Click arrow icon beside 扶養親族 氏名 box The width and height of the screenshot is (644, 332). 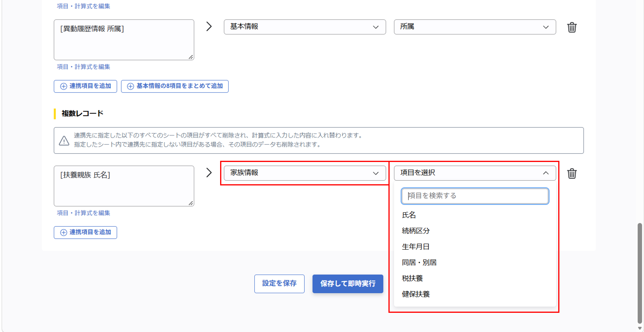[x=209, y=173]
